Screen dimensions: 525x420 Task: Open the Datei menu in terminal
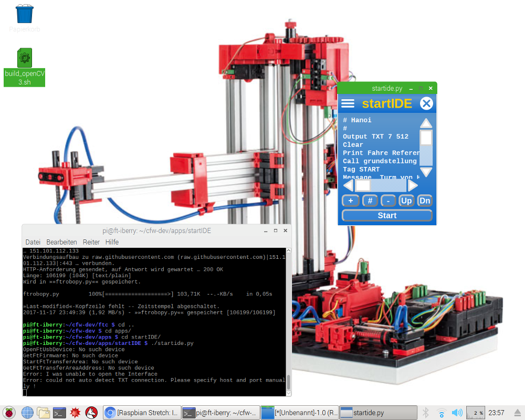33,242
